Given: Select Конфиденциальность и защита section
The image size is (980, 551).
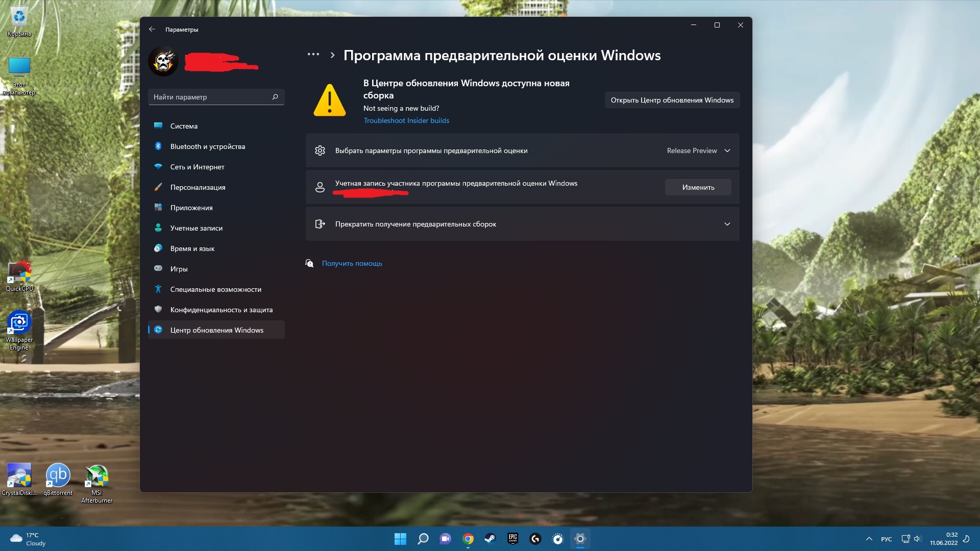Looking at the screenshot, I should point(222,310).
